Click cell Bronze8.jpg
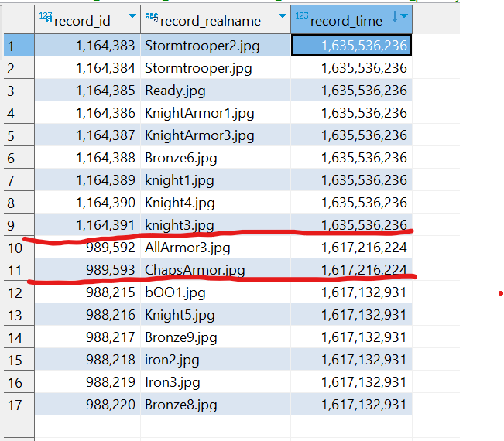The height and width of the screenshot is (441, 504). pyautogui.click(x=215, y=405)
